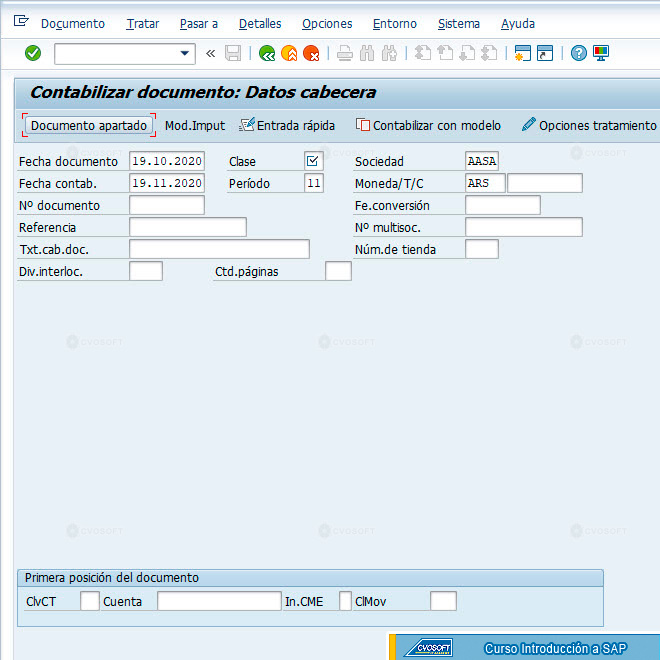Screen dimensions: 660x660
Task: Focus the Cuenta input field
Action: coord(219,601)
